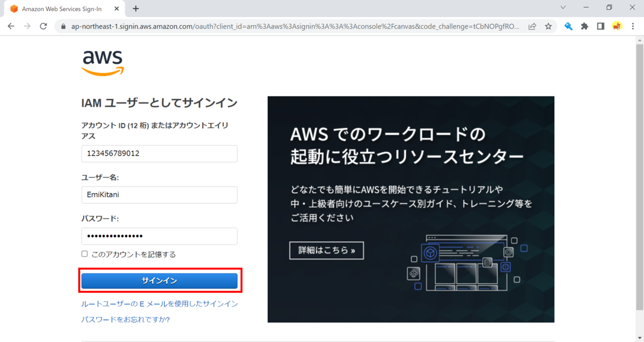Minimize the Chrome window
Screen dimensions: 644x342
586,8
